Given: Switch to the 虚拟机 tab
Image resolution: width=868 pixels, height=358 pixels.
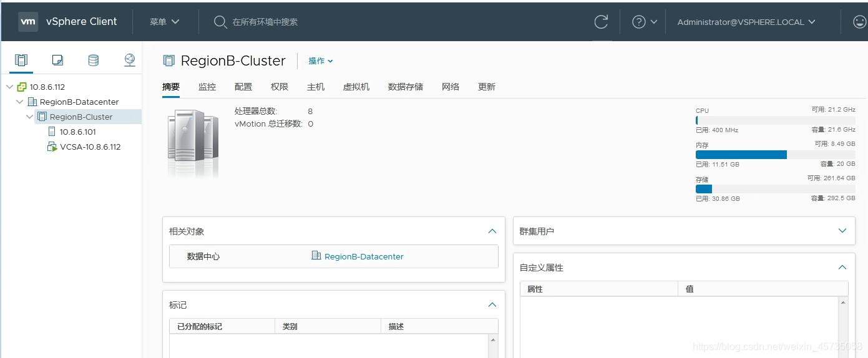Looking at the screenshot, I should click(356, 87).
